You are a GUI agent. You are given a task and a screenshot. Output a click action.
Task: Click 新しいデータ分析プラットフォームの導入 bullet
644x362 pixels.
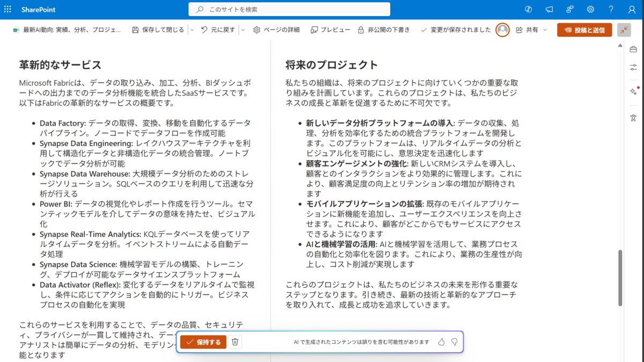(380, 123)
